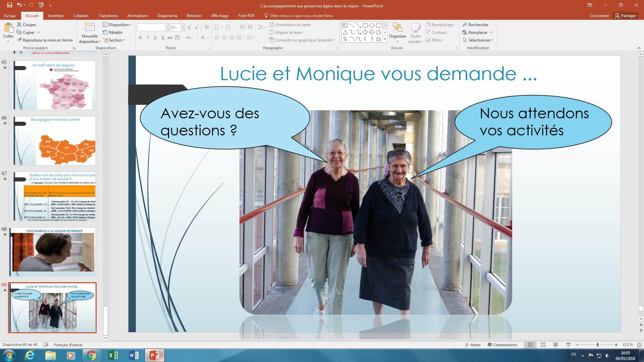This screenshot has height=362, width=644.
Task: Switch to reading view
Action: coord(556,345)
